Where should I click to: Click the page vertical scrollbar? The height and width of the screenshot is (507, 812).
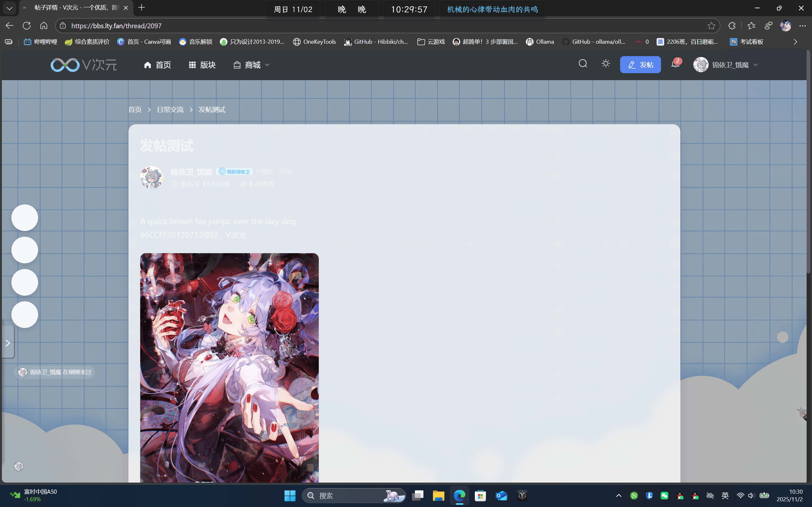coord(809,161)
